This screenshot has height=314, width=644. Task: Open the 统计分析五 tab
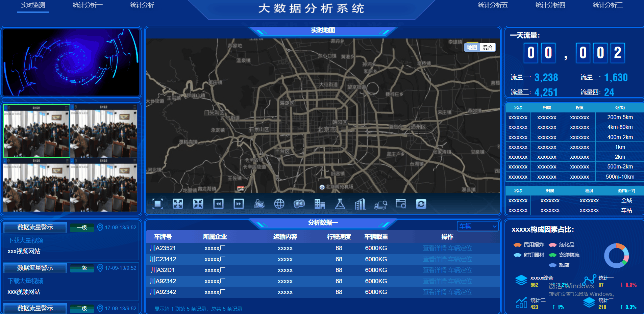[x=493, y=5]
